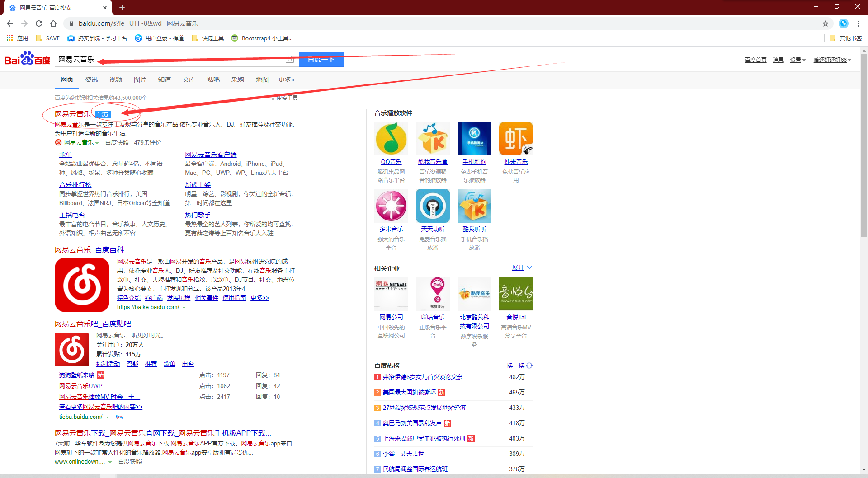Open 热门歌手 sublink

[x=198, y=215]
